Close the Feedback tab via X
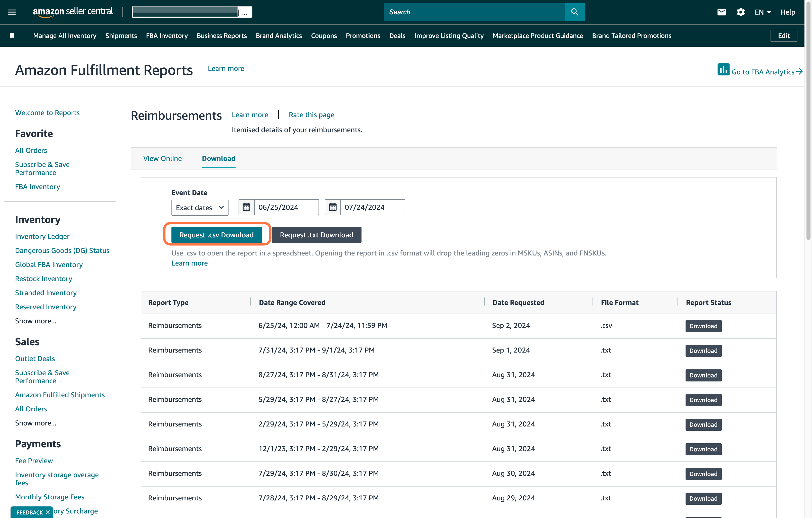 click(48, 512)
